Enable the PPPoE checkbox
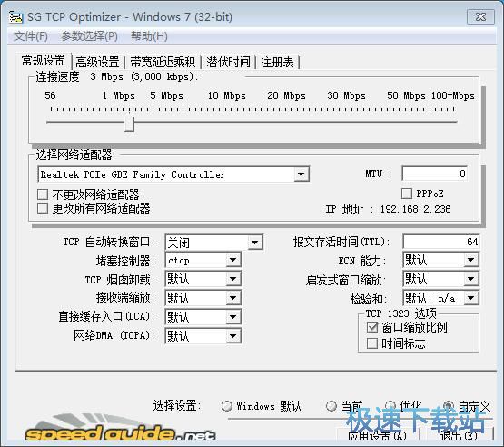 [x=407, y=194]
